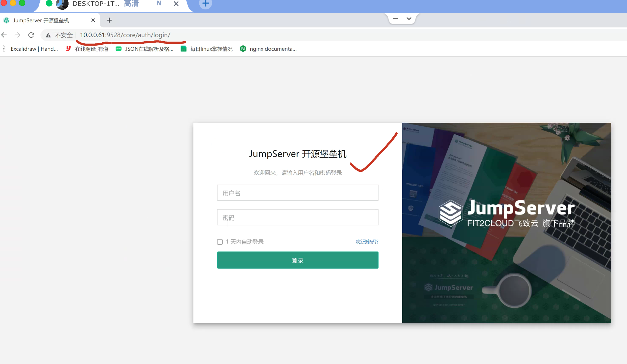This screenshot has width=627, height=364.
Task: Expand the floating toolbar chevron arrow
Action: pos(409,19)
